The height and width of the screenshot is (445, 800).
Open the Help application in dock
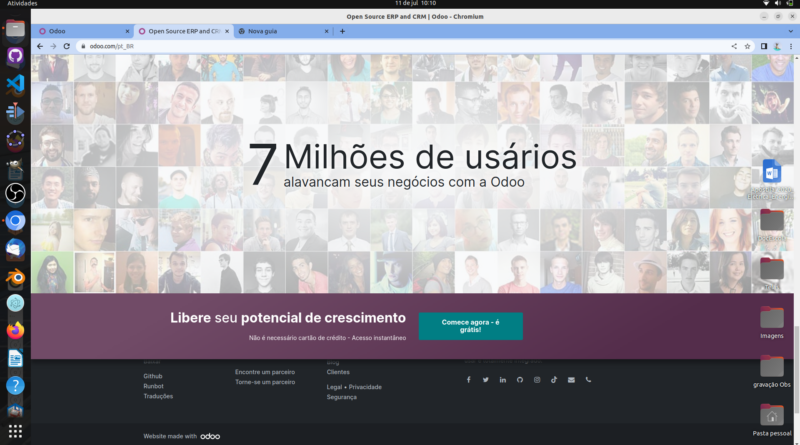[x=15, y=385]
